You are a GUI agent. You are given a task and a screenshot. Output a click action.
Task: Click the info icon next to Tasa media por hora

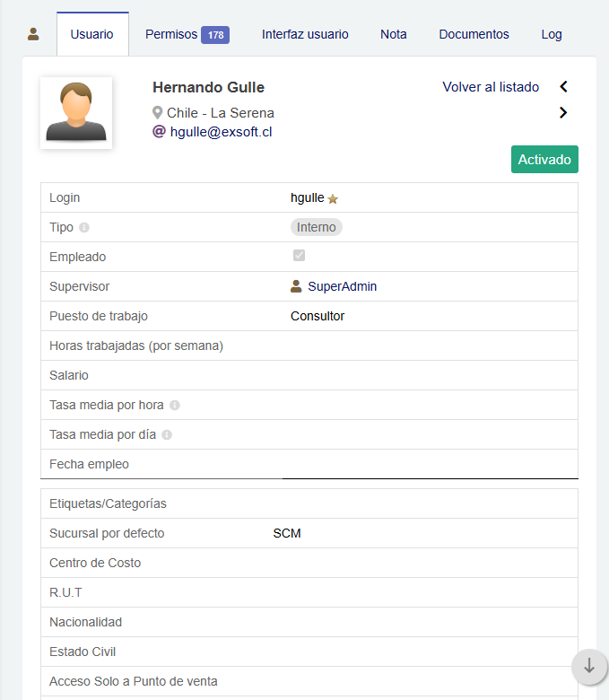click(175, 406)
